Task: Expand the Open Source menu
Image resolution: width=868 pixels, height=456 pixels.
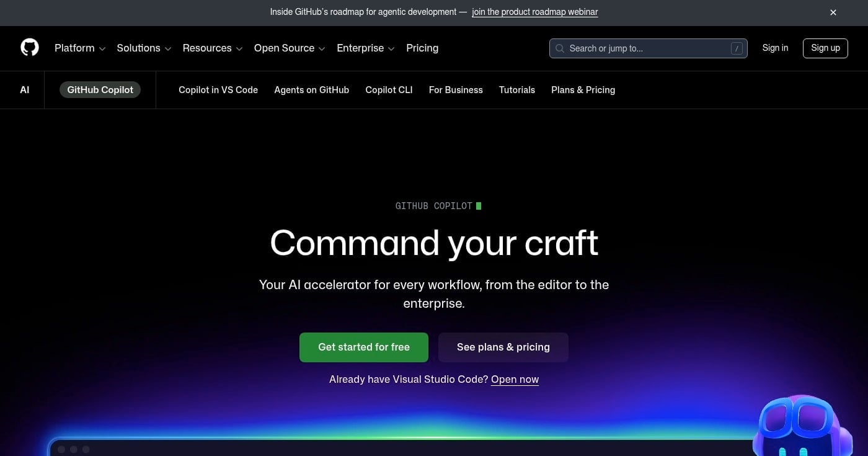Action: [x=290, y=48]
